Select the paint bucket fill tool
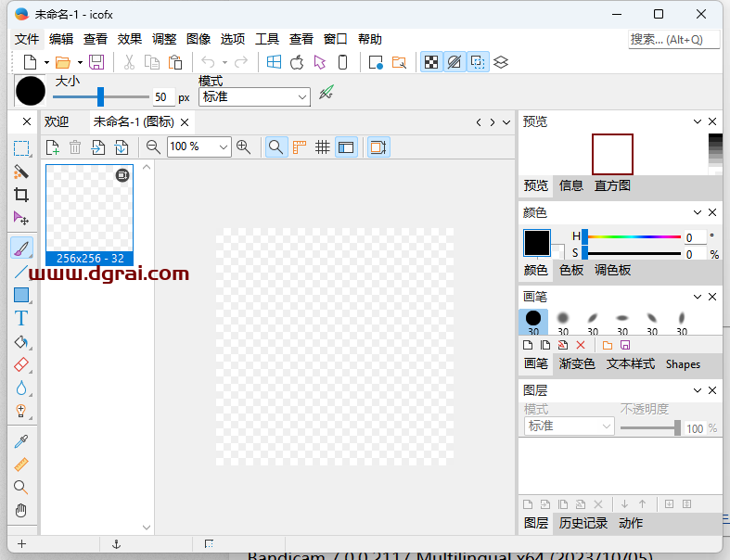The height and width of the screenshot is (560, 730). pos(21,342)
